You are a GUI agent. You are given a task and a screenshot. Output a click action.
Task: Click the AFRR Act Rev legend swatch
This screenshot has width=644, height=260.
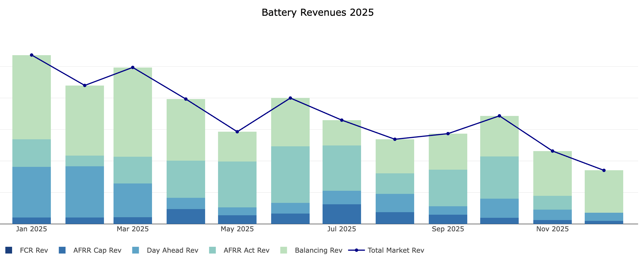[x=212, y=250]
